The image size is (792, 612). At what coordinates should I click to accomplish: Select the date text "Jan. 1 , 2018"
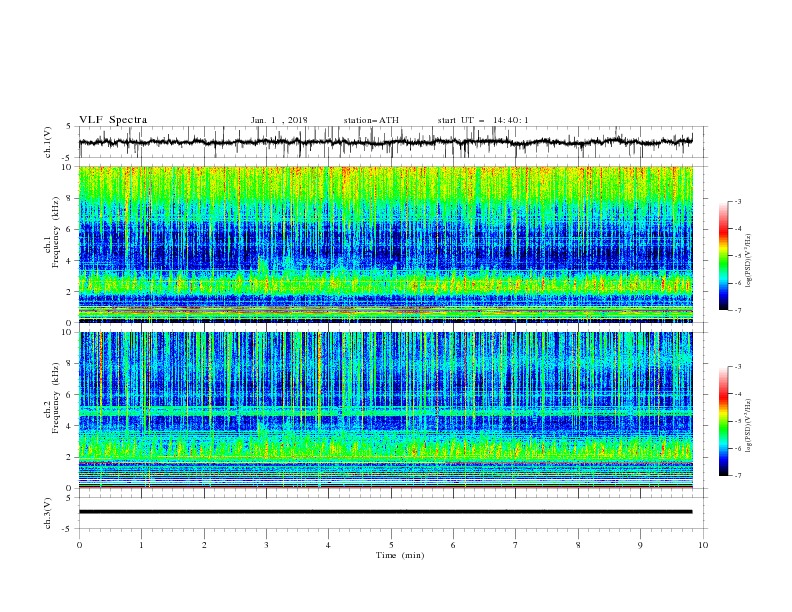click(x=279, y=120)
